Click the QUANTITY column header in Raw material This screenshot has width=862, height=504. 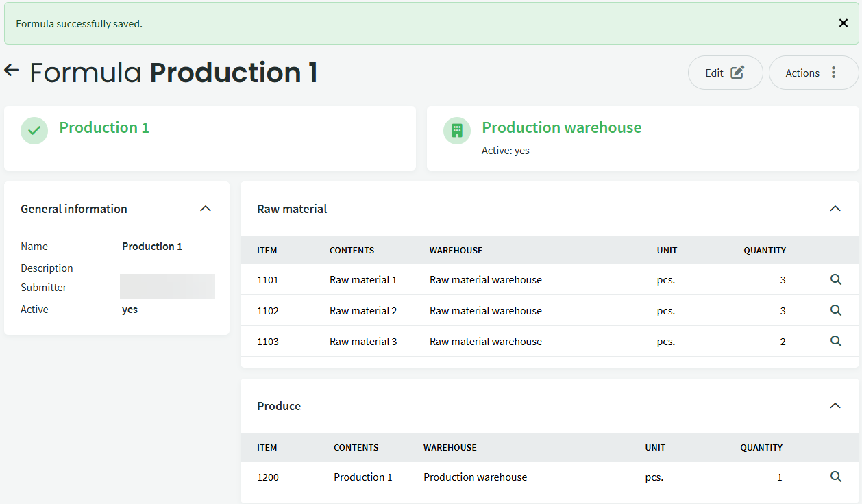[x=764, y=251]
